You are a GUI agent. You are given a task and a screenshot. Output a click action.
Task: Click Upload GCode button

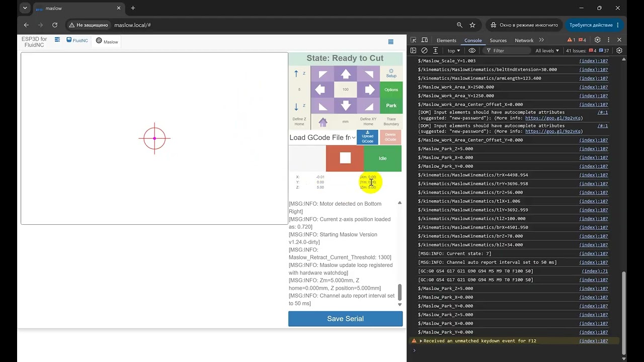[368, 137]
